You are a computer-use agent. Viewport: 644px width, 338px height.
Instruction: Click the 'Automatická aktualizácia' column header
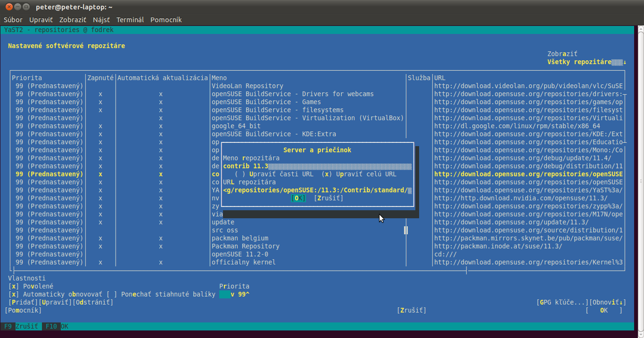pos(163,78)
